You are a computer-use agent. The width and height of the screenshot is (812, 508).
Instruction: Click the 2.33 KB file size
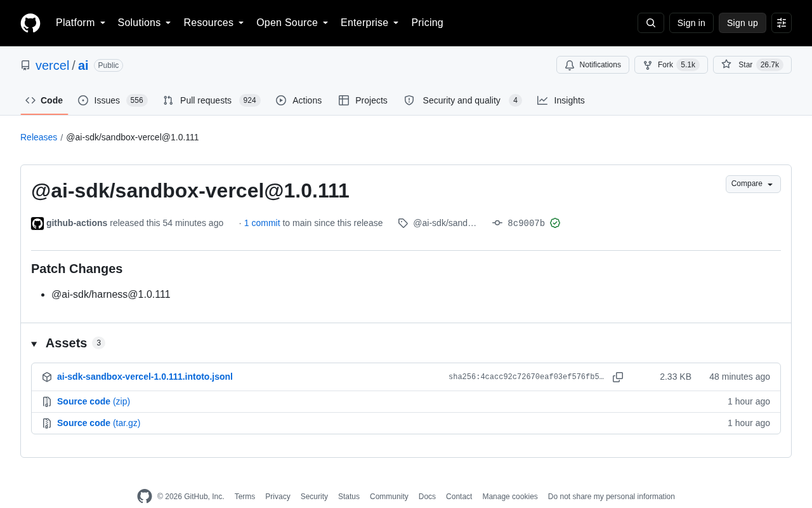[676, 377]
